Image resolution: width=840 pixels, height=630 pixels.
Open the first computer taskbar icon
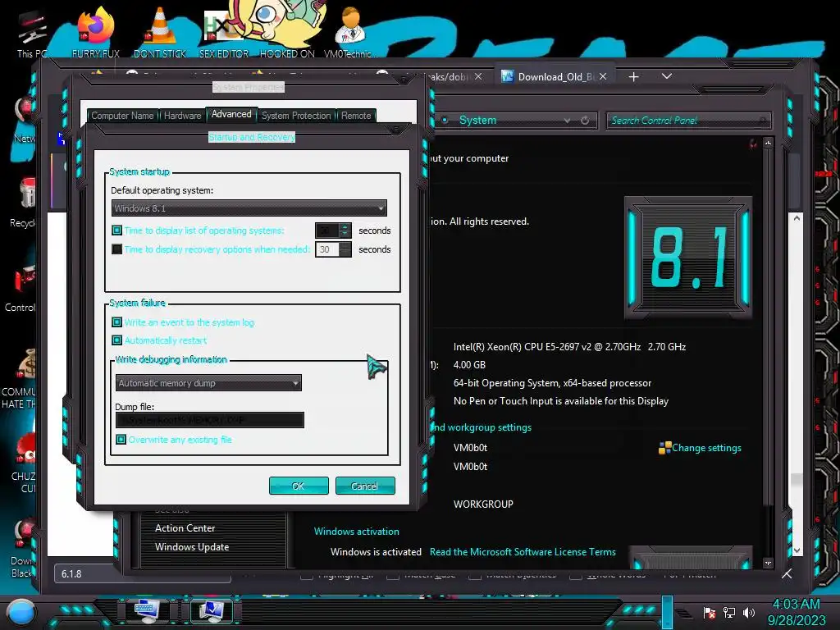click(147, 610)
